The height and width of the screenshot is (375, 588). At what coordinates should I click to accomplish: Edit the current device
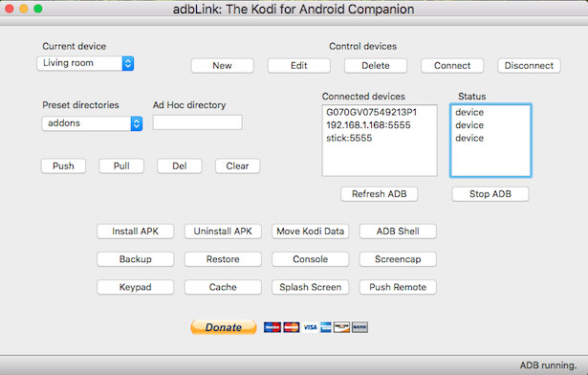pyautogui.click(x=299, y=66)
